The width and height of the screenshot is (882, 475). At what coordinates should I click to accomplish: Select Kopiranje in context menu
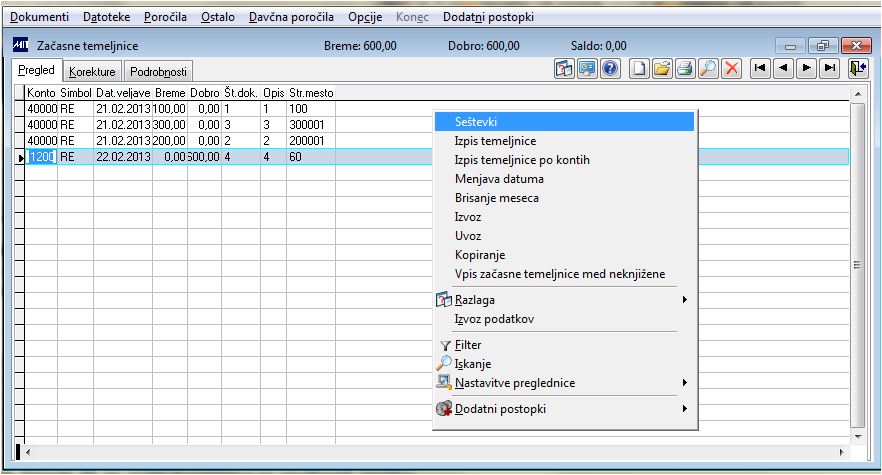pos(564,255)
